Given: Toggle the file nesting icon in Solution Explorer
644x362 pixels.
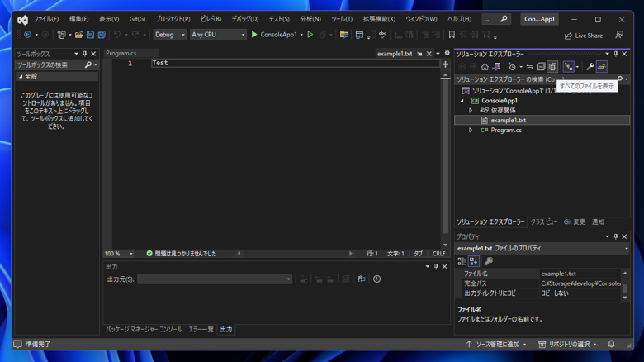Looking at the screenshot, I should tap(568, 67).
